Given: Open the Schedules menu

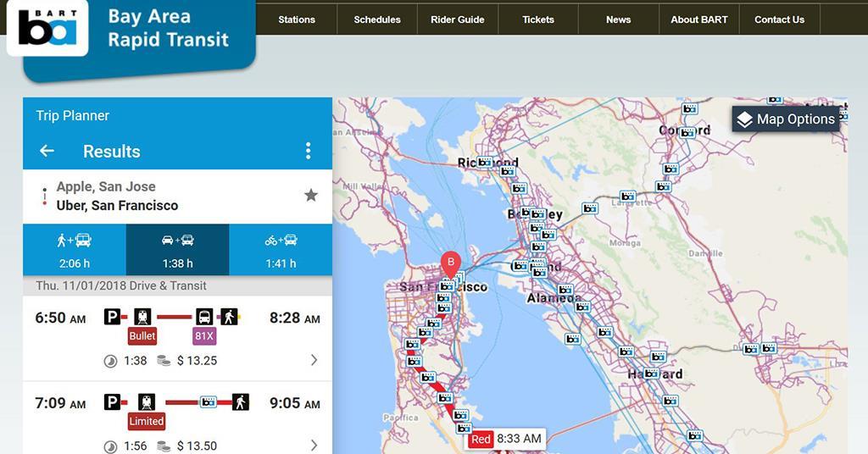Looking at the screenshot, I should pyautogui.click(x=377, y=19).
